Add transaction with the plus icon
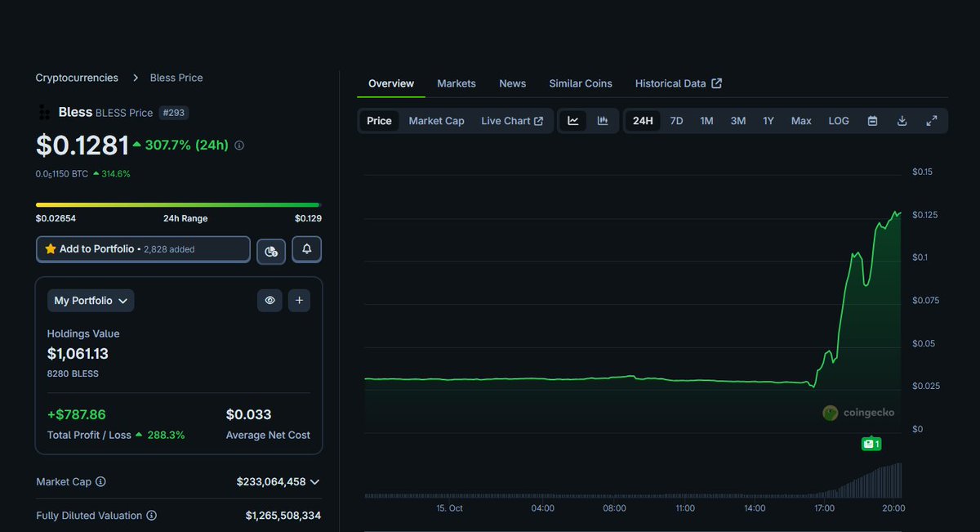This screenshot has height=532, width=980. pos(299,301)
